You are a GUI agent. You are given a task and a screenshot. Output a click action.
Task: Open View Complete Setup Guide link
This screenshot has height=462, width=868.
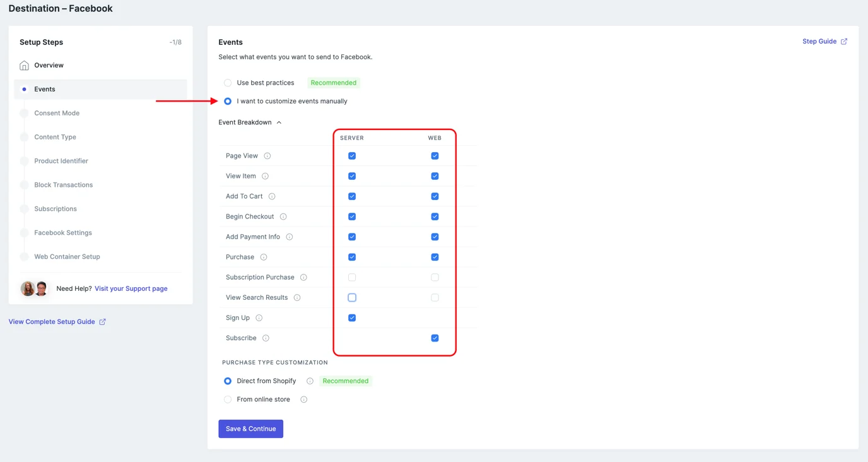(x=52, y=322)
